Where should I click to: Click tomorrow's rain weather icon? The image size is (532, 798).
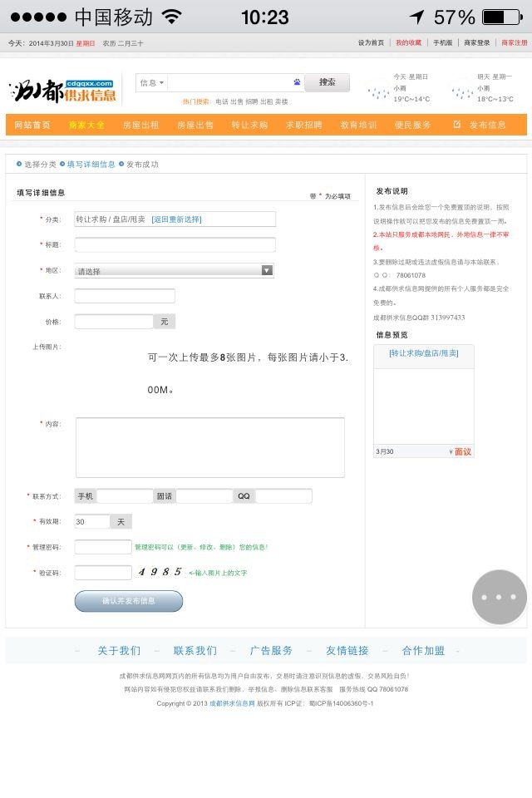(462, 90)
